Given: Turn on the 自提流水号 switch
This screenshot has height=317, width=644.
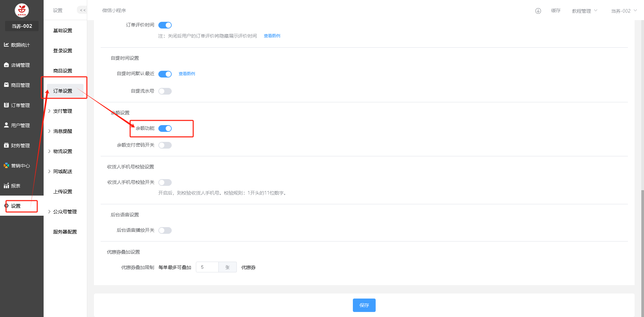Looking at the screenshot, I should [x=165, y=91].
